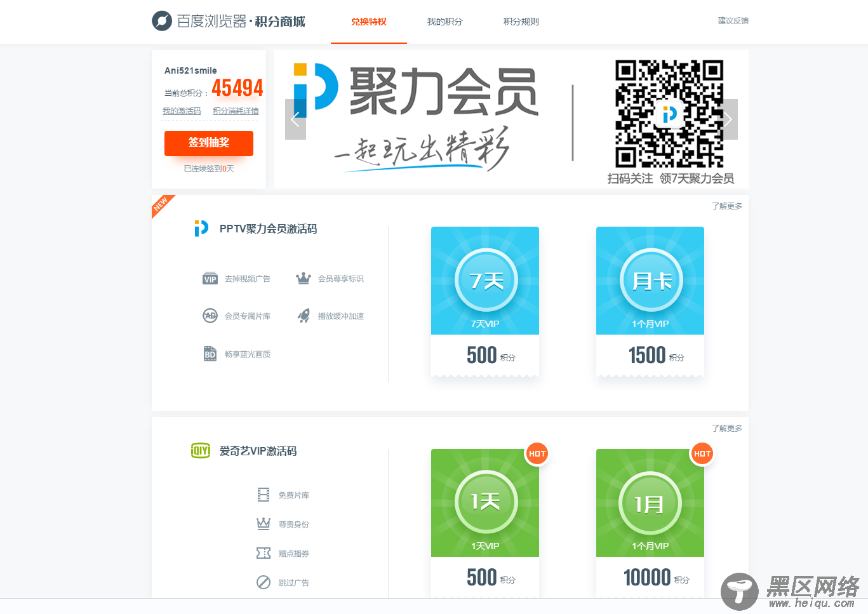
Task: Click the PPTV logo in the banner
Action: click(316, 90)
